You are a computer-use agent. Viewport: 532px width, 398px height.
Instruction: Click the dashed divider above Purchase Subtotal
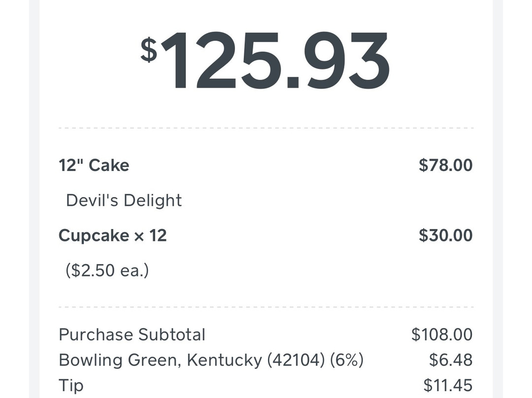point(266,307)
